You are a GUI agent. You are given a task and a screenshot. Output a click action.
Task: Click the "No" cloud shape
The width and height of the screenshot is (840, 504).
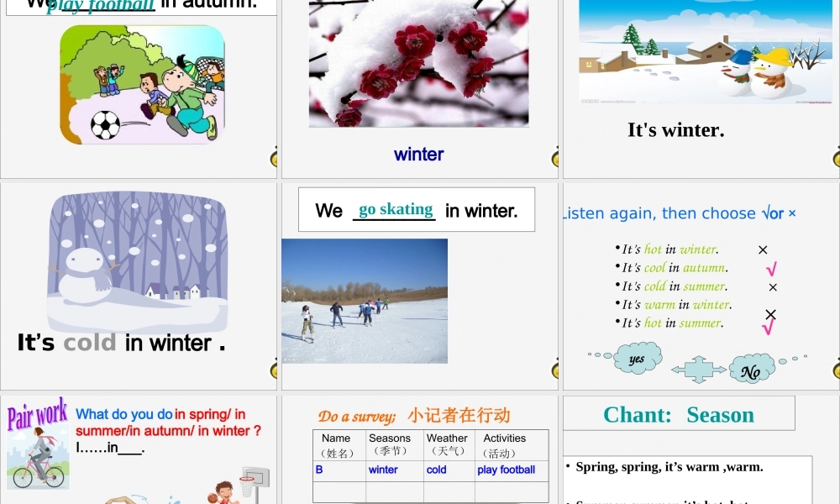coord(752,369)
